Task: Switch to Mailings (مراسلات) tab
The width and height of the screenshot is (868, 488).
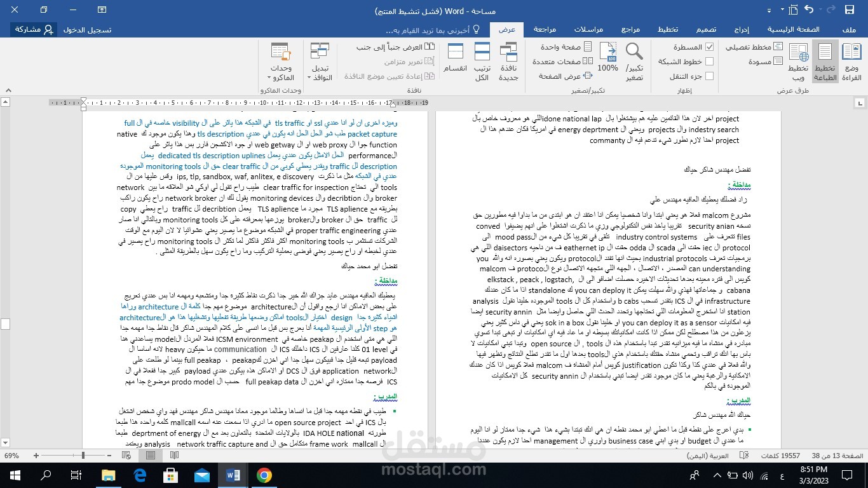Action: (x=588, y=30)
